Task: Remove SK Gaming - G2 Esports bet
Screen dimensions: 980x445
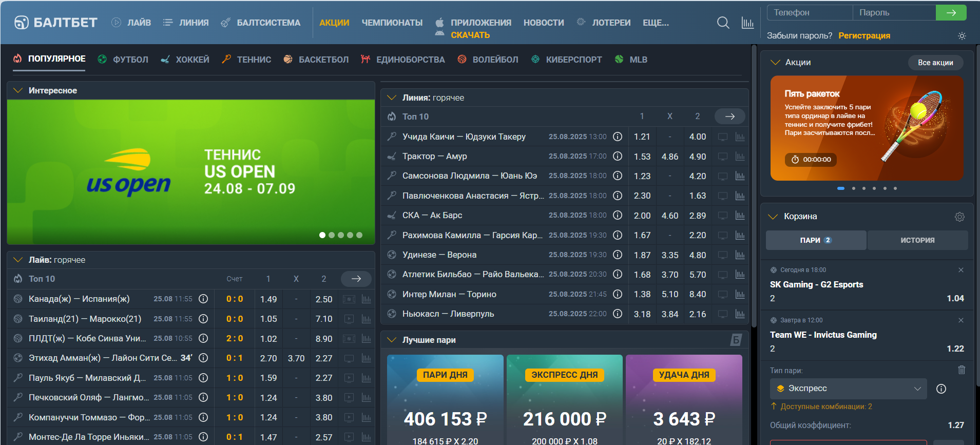Action: [961, 270]
